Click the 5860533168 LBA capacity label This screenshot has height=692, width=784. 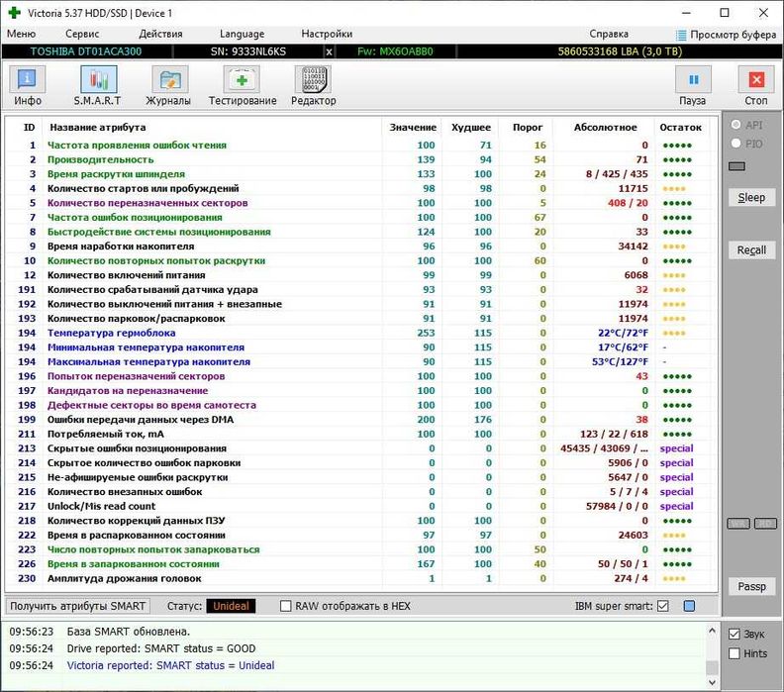tap(620, 51)
